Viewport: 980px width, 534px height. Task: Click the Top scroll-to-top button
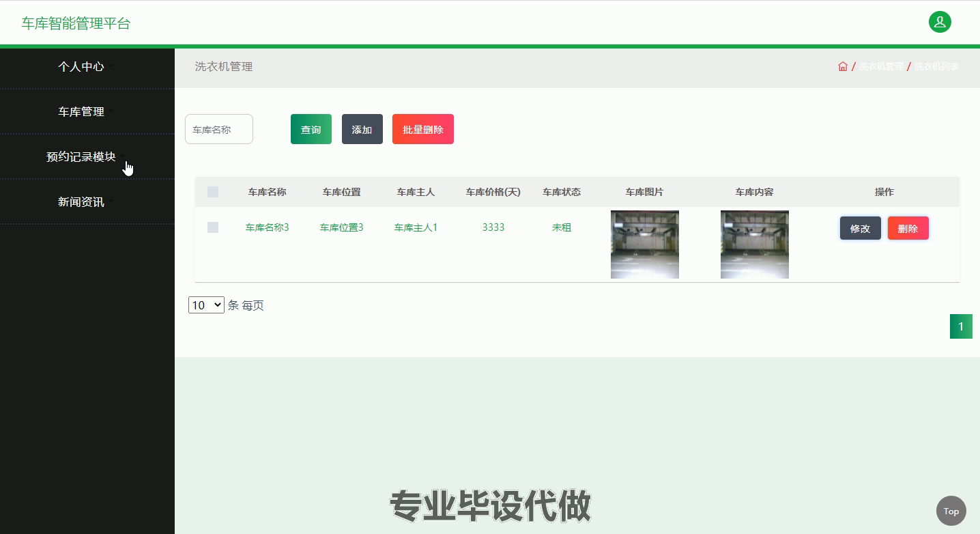click(x=951, y=511)
